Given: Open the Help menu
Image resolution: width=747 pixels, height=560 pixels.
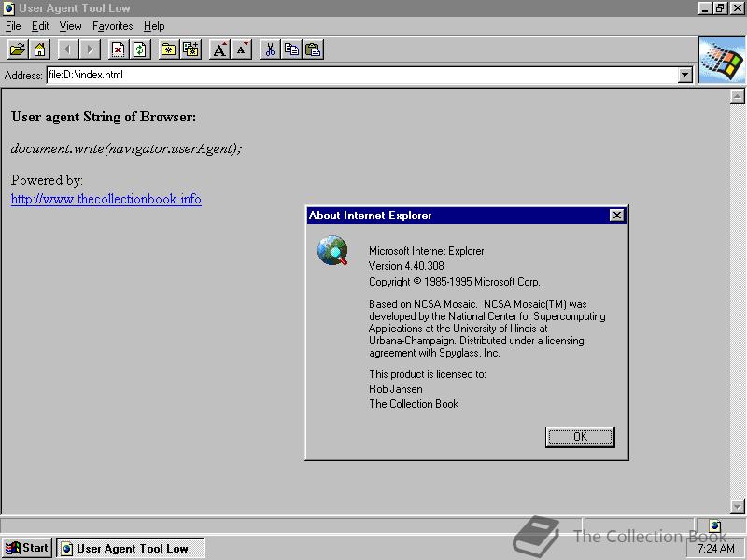Looking at the screenshot, I should point(154,26).
